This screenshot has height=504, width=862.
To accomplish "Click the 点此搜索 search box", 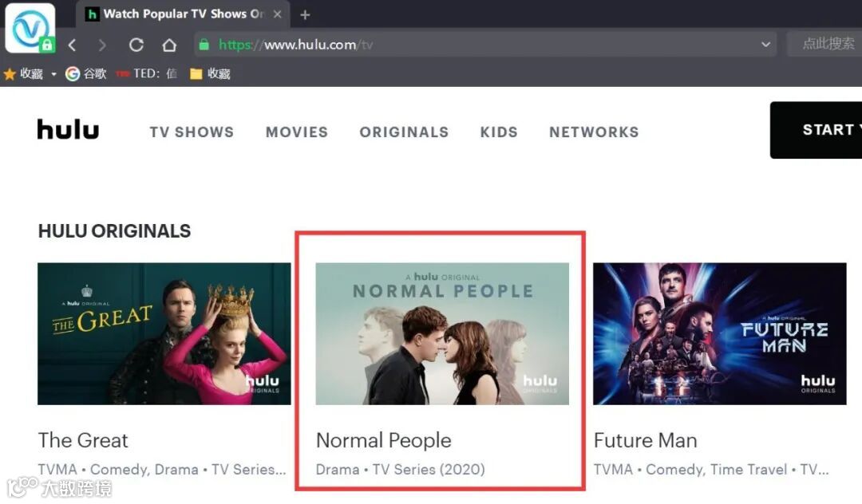I will [x=824, y=44].
